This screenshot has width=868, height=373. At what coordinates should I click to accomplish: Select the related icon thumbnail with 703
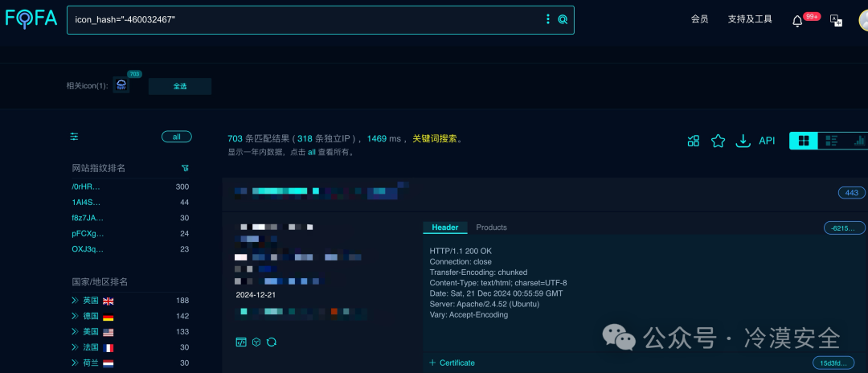pyautogui.click(x=121, y=85)
